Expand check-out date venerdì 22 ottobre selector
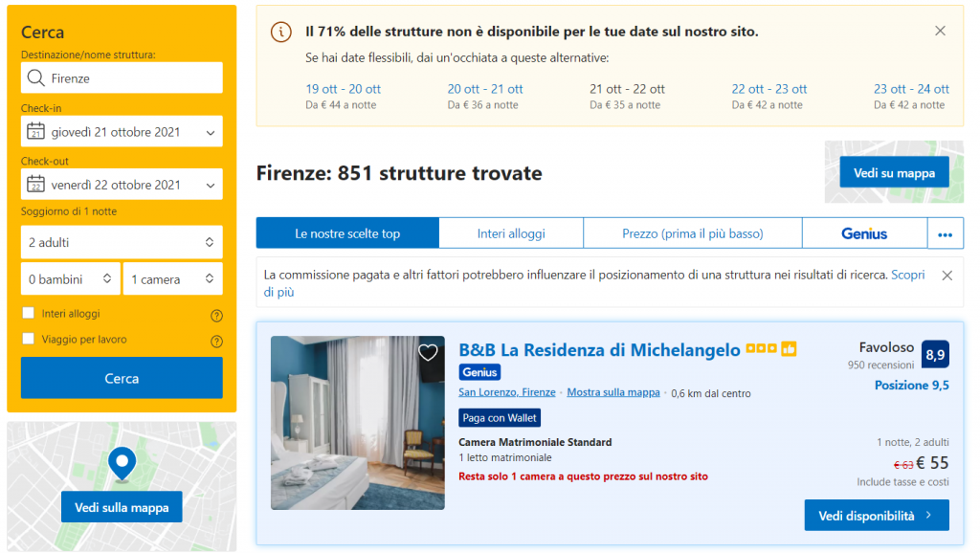980x553 pixels. pos(122,185)
